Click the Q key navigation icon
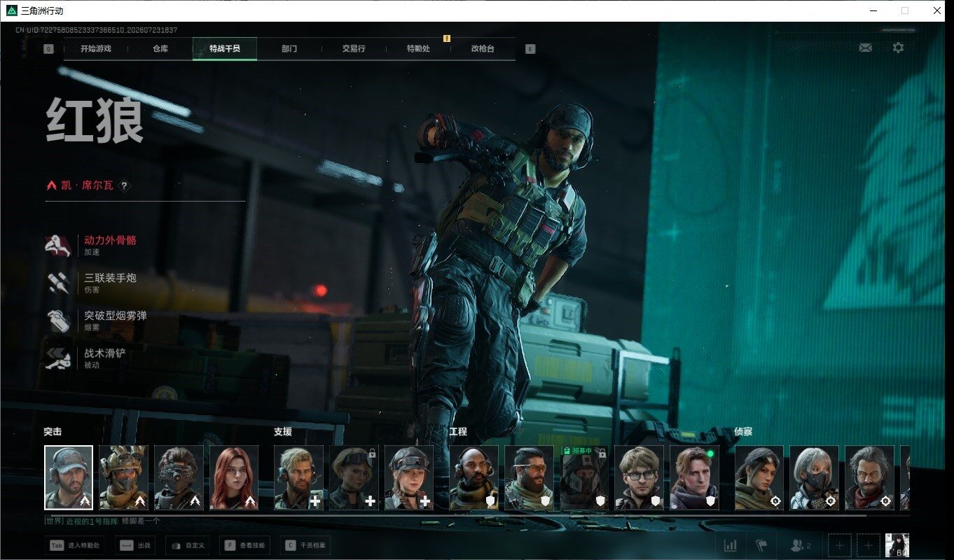The width and height of the screenshot is (954, 560). coord(48,49)
